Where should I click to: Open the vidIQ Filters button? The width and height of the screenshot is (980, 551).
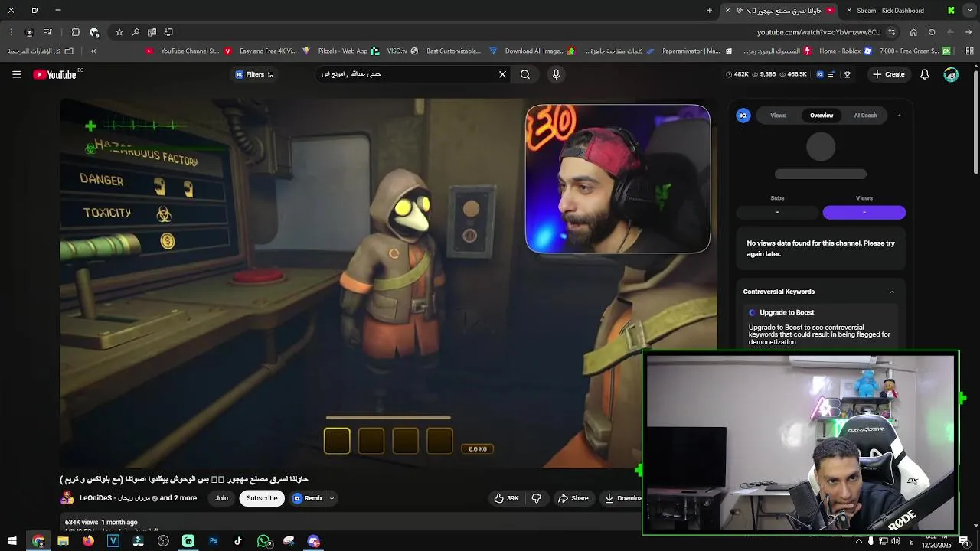(253, 74)
